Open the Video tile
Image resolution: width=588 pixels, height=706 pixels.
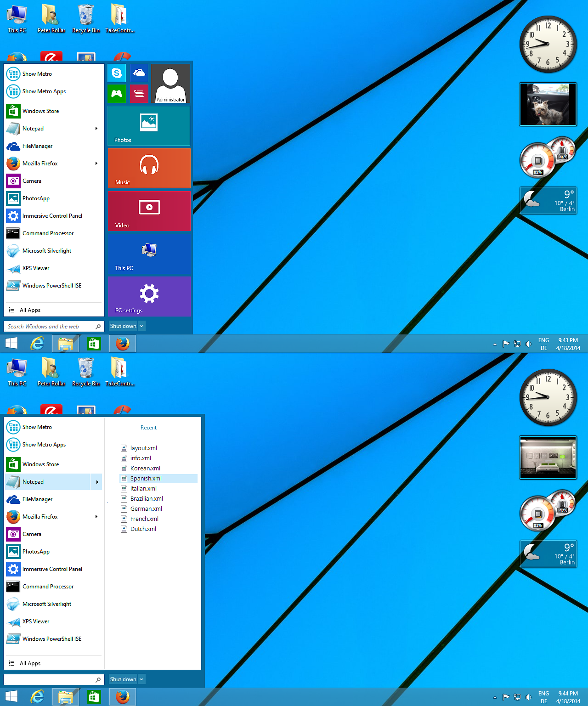pos(149,211)
